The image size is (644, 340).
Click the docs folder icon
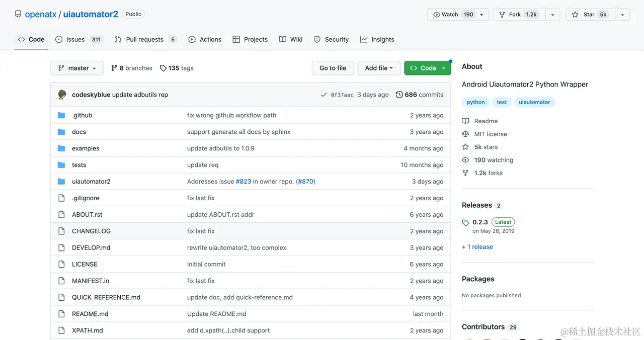click(x=61, y=132)
